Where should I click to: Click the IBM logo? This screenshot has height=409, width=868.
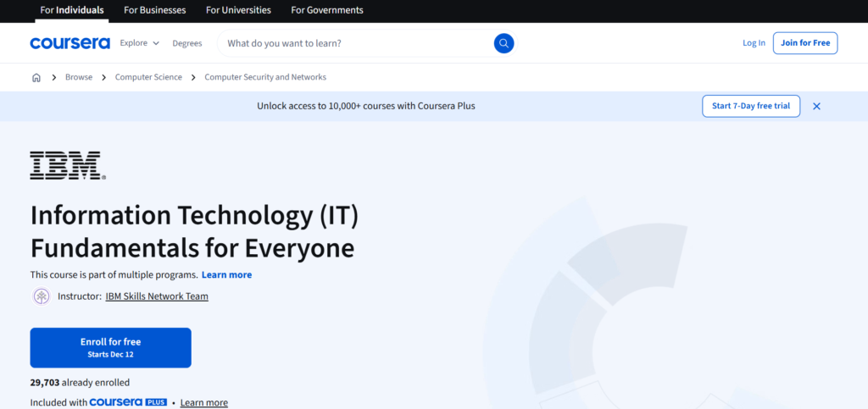[x=68, y=166]
